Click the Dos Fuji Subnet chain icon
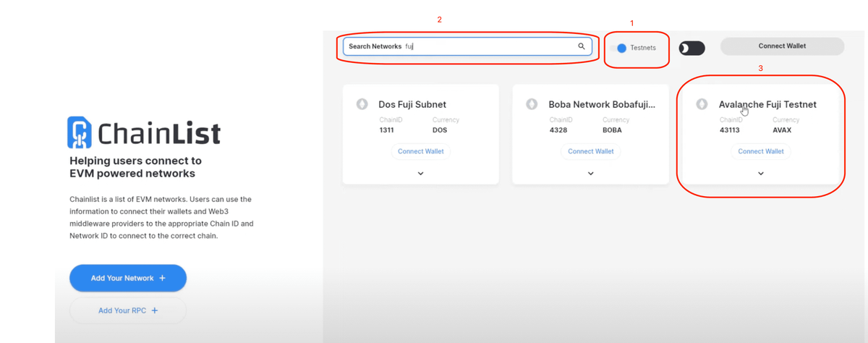 click(x=362, y=104)
